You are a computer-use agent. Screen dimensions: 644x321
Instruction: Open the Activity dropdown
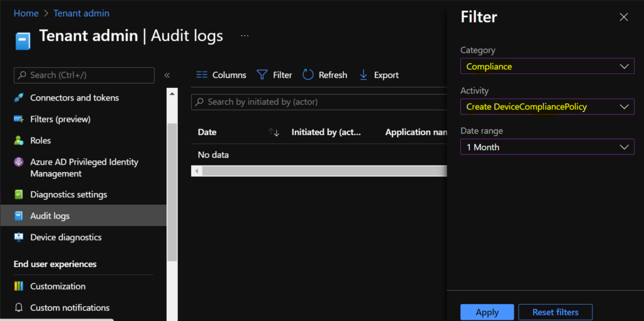[x=548, y=107]
